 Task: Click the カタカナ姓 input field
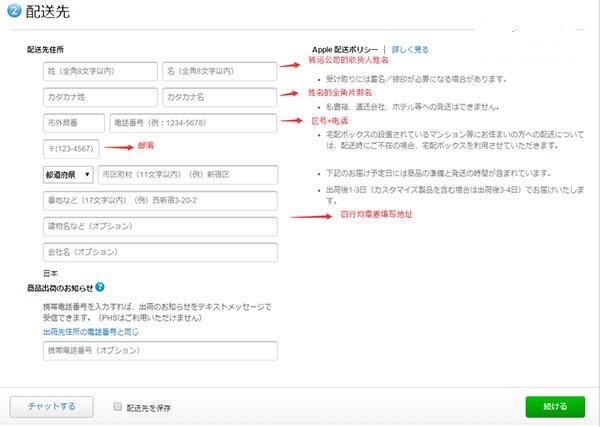pyautogui.click(x=100, y=97)
